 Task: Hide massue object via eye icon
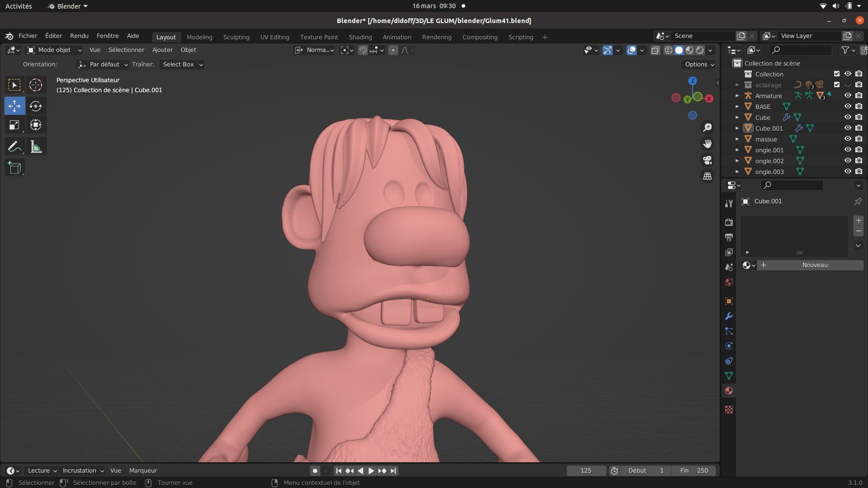coord(848,139)
